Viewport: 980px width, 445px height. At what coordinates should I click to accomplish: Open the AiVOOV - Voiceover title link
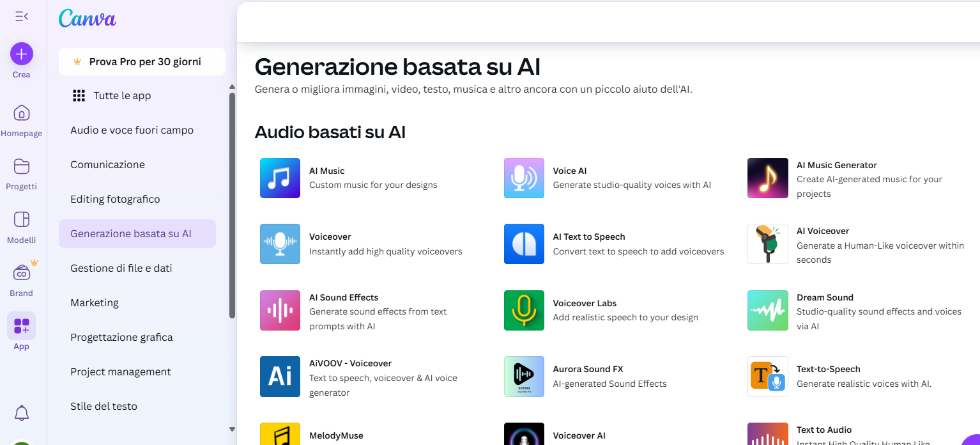(x=351, y=363)
